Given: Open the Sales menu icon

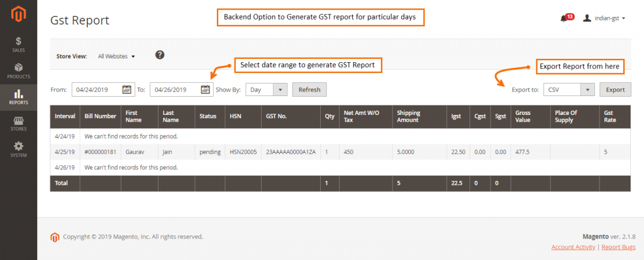Looking at the screenshot, I should pyautogui.click(x=18, y=44).
